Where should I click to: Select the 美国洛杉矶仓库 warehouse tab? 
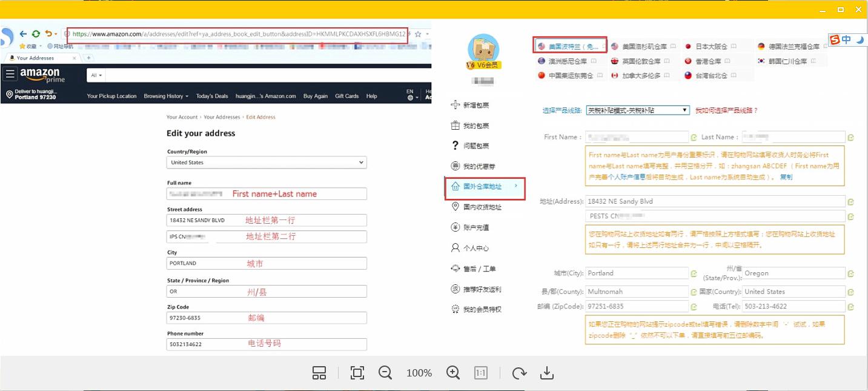(x=644, y=46)
